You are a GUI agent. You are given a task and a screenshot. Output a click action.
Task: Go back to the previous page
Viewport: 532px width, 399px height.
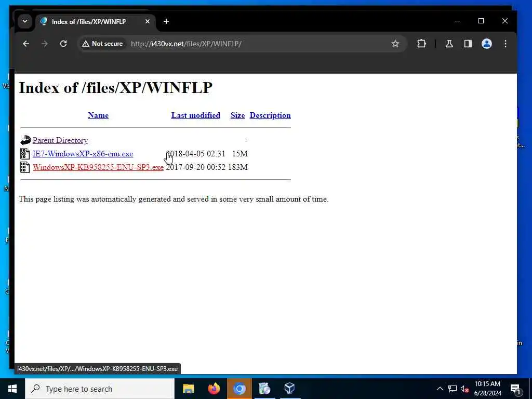pos(26,44)
